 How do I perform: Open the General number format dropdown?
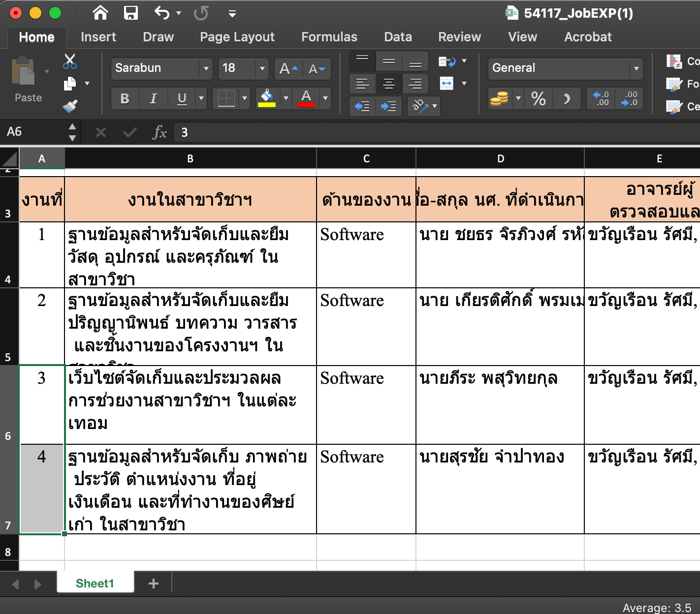coord(636,68)
